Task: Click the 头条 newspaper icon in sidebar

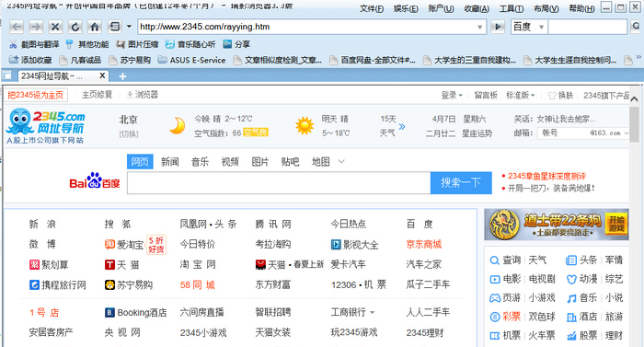Action: click(571, 260)
